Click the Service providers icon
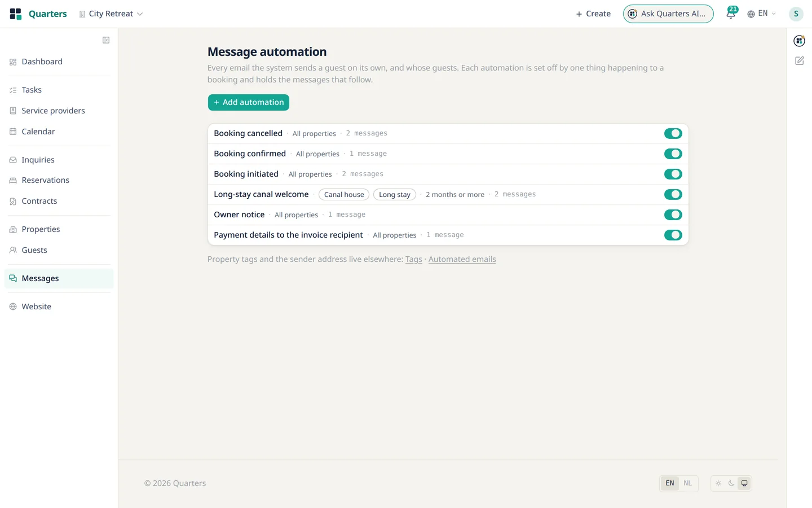812x508 pixels. pos(13,111)
